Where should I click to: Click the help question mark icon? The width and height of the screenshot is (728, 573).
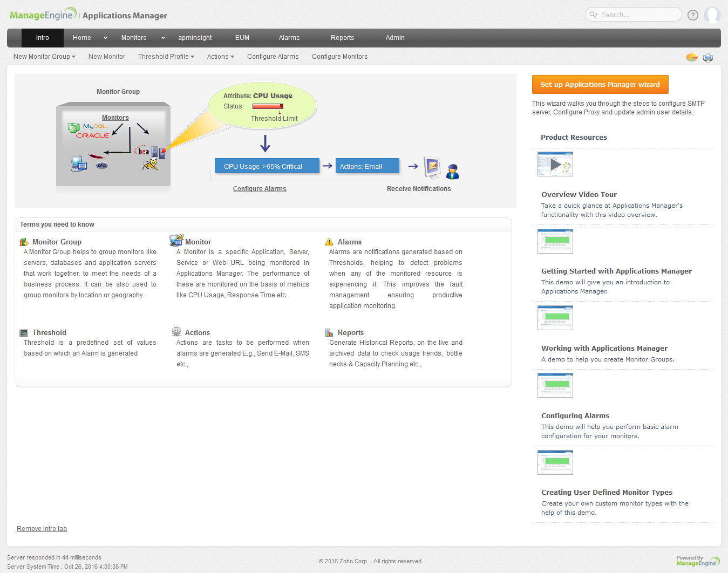(x=693, y=15)
